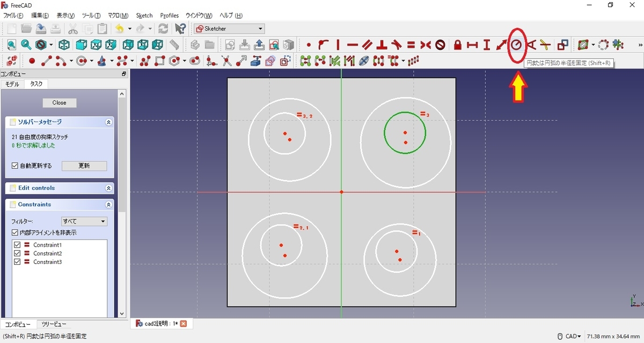Open the ファイル menu
Image resolution: width=644 pixels, height=343 pixels.
click(x=14, y=16)
